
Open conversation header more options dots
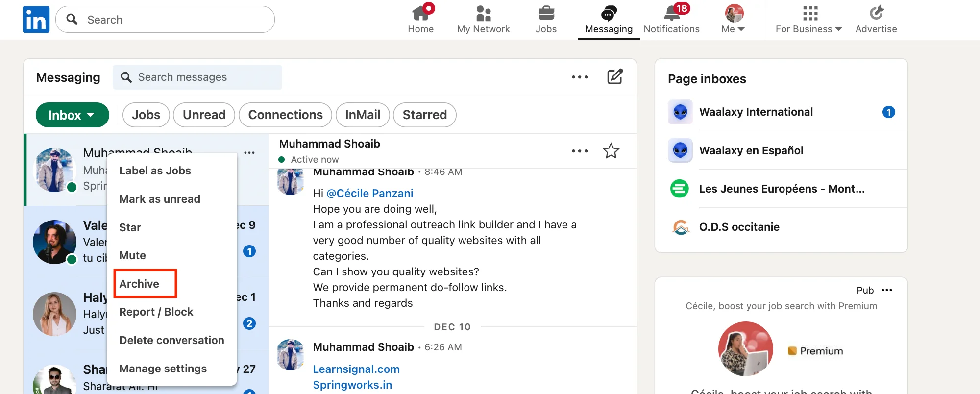point(580,151)
